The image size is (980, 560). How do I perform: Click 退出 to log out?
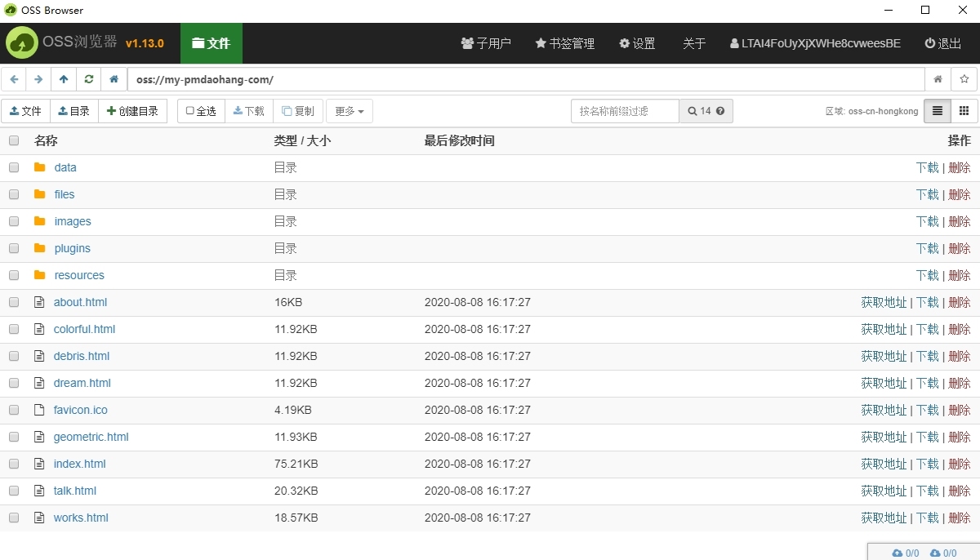(943, 43)
